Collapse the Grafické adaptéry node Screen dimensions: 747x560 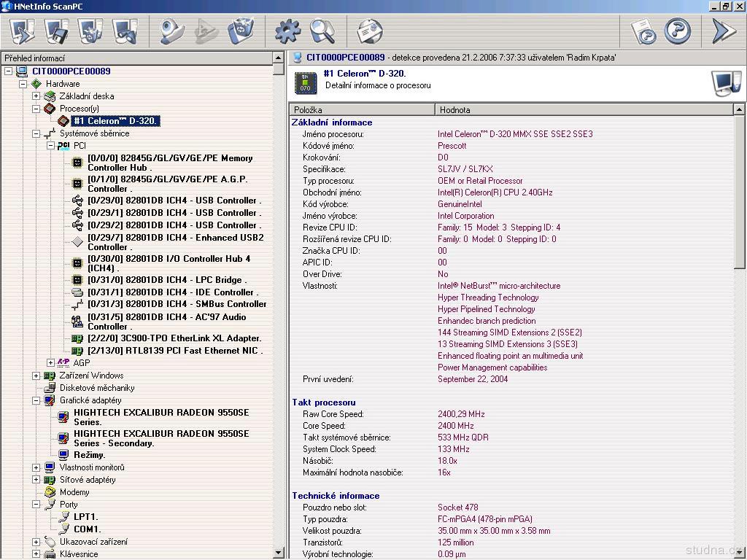click(x=36, y=400)
